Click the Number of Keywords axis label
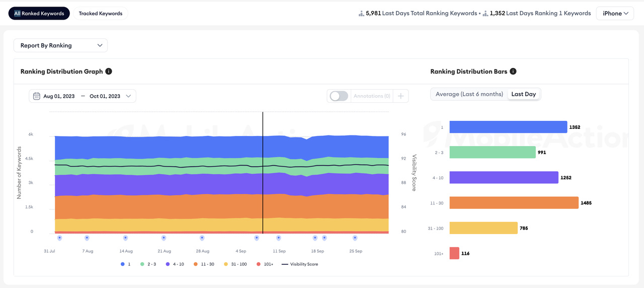Screen dimensions: 644x288 click(19, 173)
